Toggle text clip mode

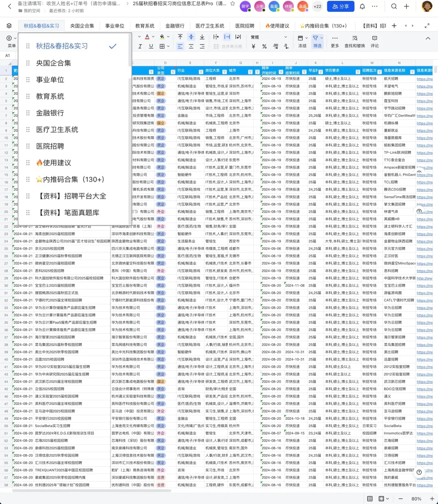tap(227, 37)
